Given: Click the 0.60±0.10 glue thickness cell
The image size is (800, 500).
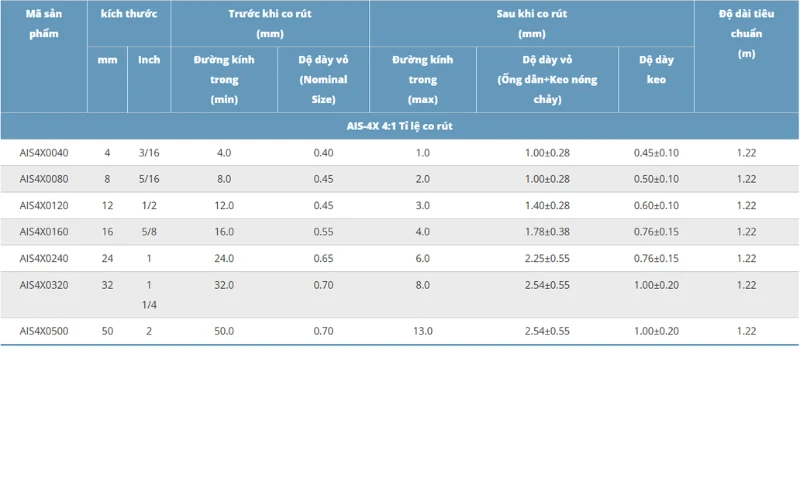Looking at the screenshot, I should click(656, 206).
